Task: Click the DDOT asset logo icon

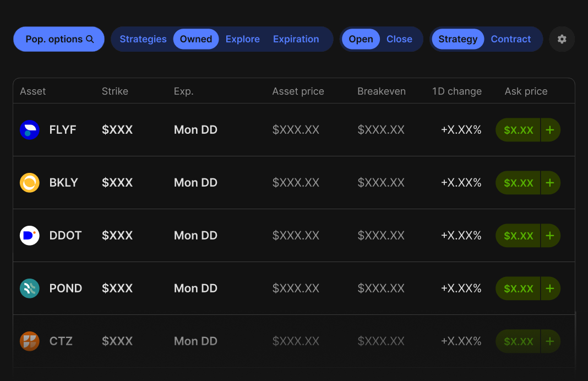Action: pyautogui.click(x=30, y=236)
